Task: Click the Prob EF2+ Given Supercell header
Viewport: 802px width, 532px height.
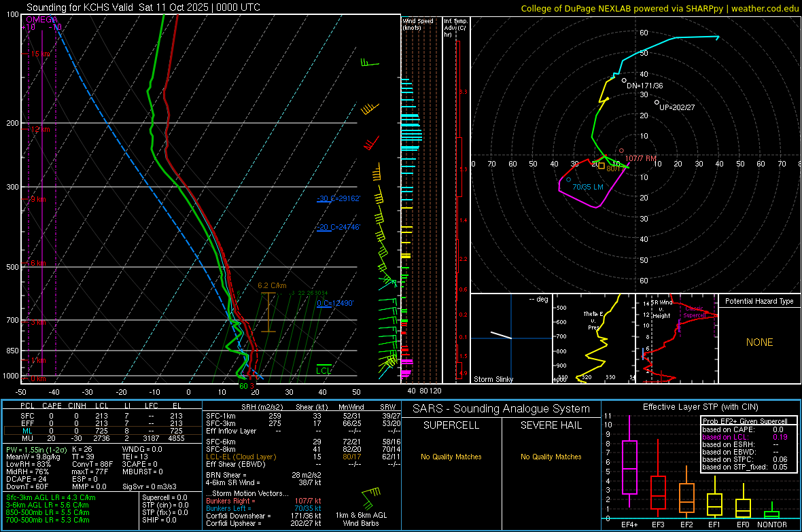Action: point(745,421)
